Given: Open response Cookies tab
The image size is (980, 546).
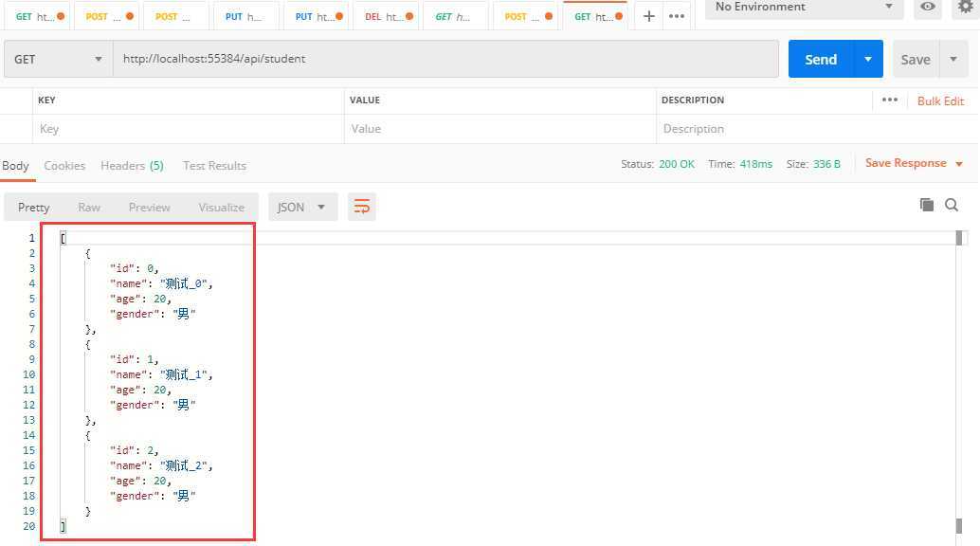Looking at the screenshot, I should pyautogui.click(x=64, y=166).
